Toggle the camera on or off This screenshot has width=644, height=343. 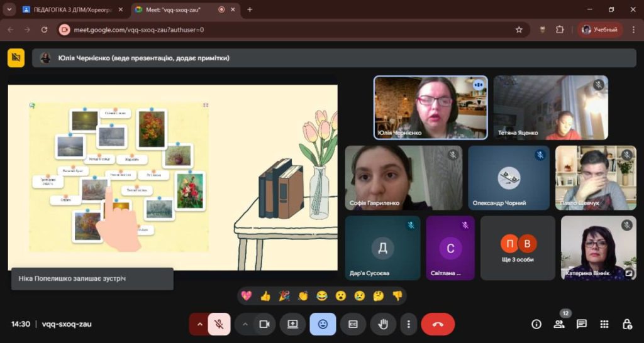(264, 324)
